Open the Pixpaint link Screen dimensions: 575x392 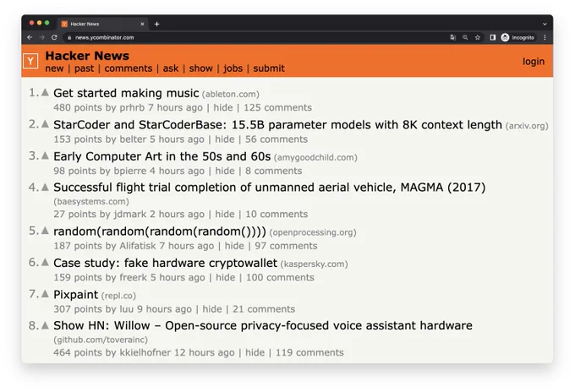point(76,295)
